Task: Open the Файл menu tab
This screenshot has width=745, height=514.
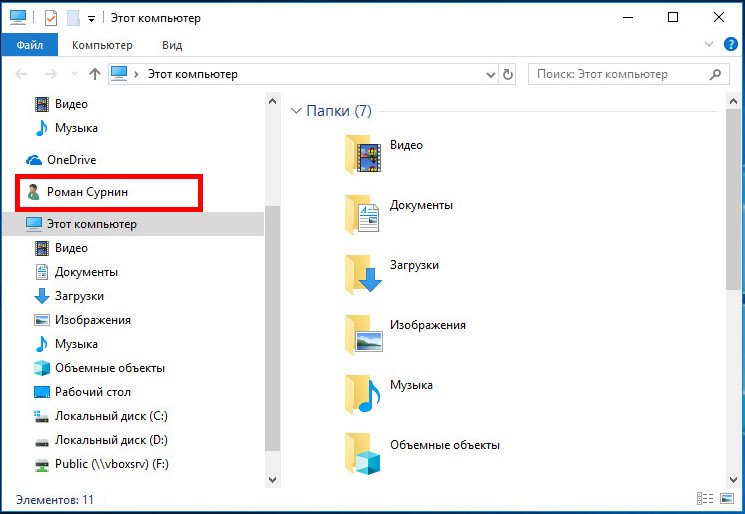Action: coord(29,45)
